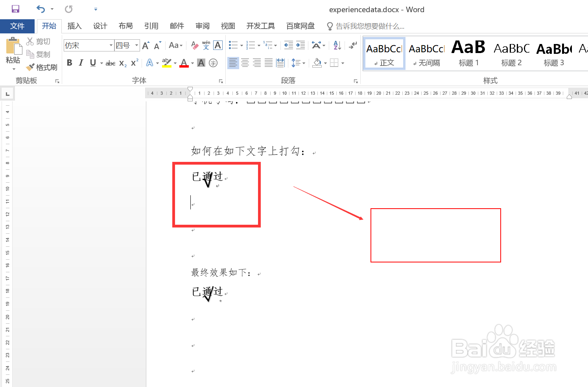Switch to the 设计 ribbon tab

pos(100,26)
